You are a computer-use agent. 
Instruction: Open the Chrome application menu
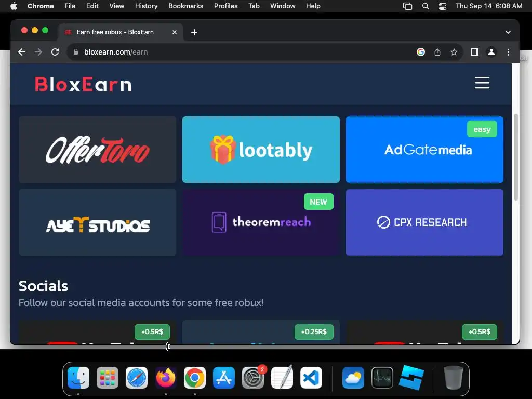[41, 6]
